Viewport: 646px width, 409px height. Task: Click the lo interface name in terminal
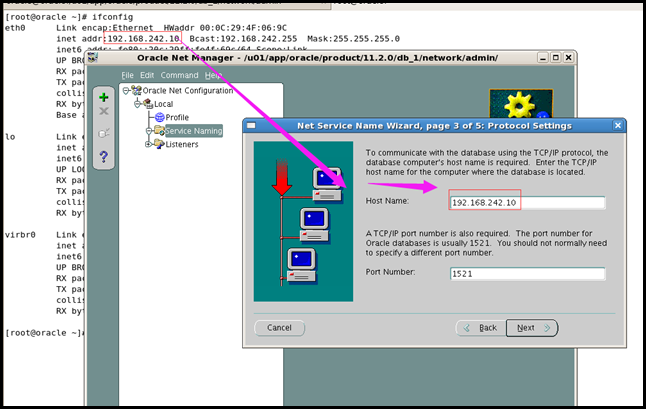tap(10, 137)
